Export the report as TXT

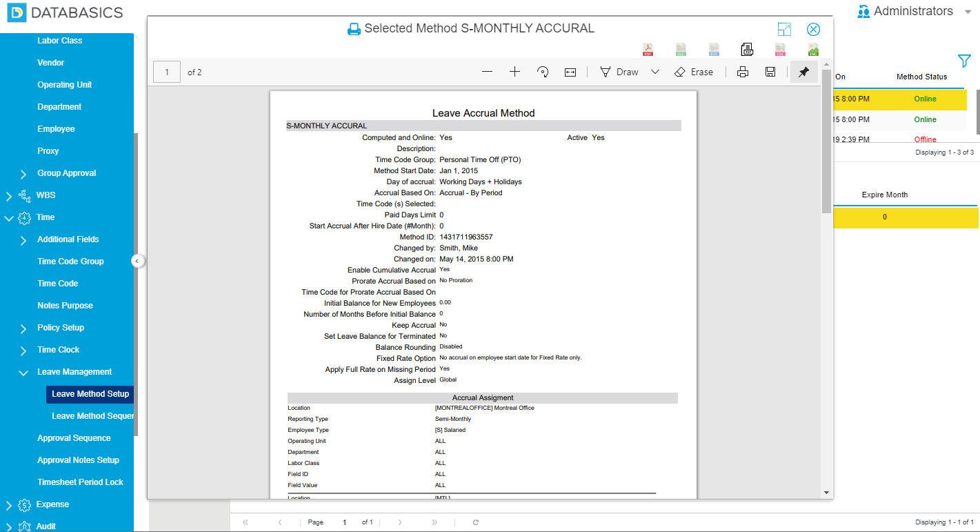[x=747, y=49]
